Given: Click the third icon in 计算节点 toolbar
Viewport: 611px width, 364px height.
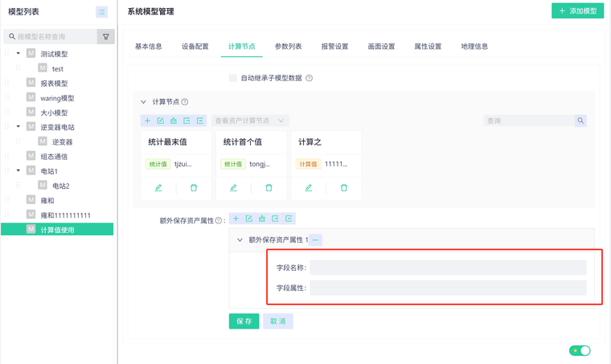Looking at the screenshot, I should 174,121.
